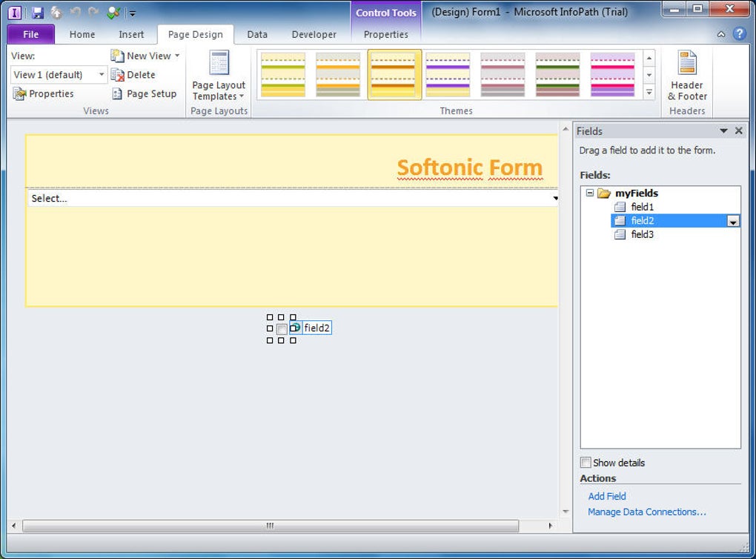
Task: Minimize the ribbon with the caret icon
Action: (721, 34)
